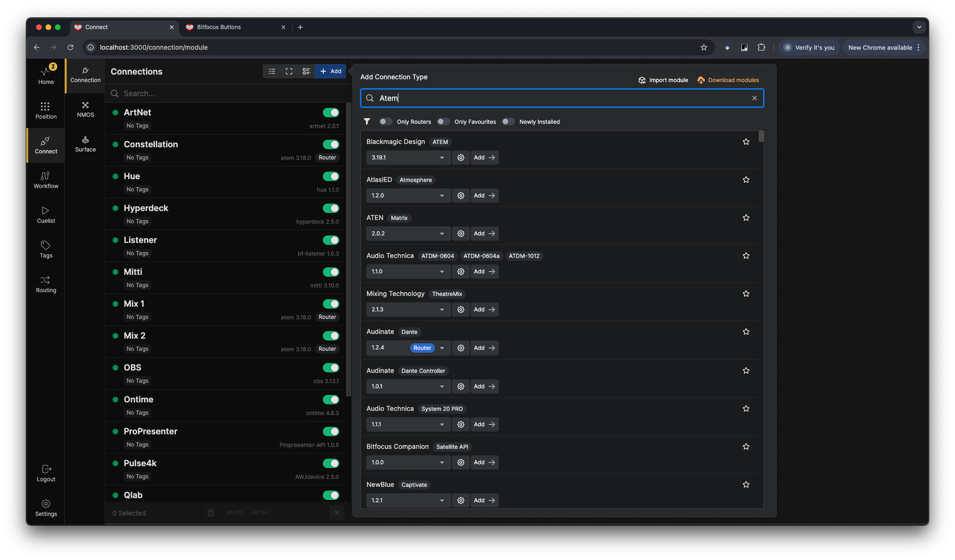The width and height of the screenshot is (955, 560).
Task: Open version dropdown 1.1.1 for System 20 PRO
Action: (408, 424)
